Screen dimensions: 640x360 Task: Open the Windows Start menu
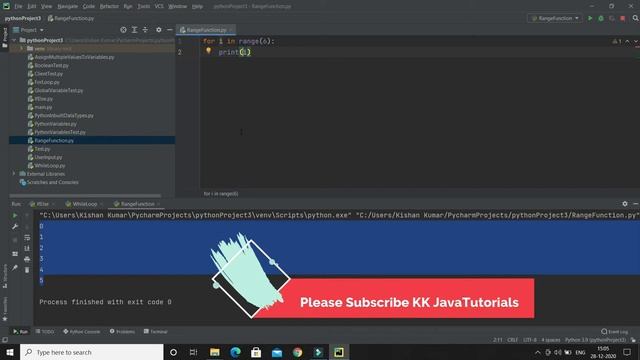tap(10, 352)
